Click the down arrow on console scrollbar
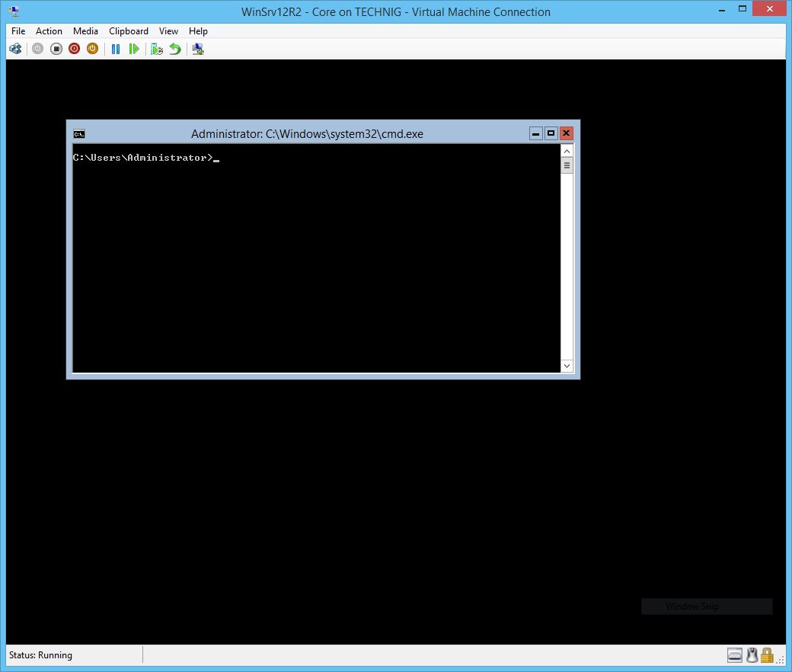The width and height of the screenshot is (792, 672). coord(567,366)
